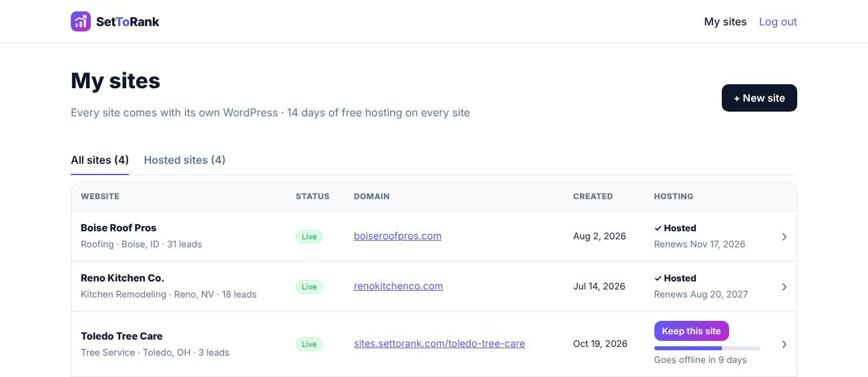Click the Live badge for Boise Roof Pros
Viewport: 868px width, 377px height.
pos(309,237)
